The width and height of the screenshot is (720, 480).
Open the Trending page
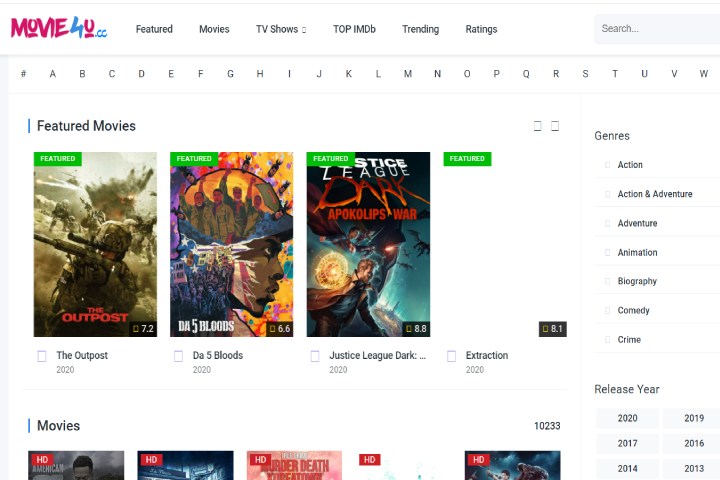pyautogui.click(x=421, y=29)
